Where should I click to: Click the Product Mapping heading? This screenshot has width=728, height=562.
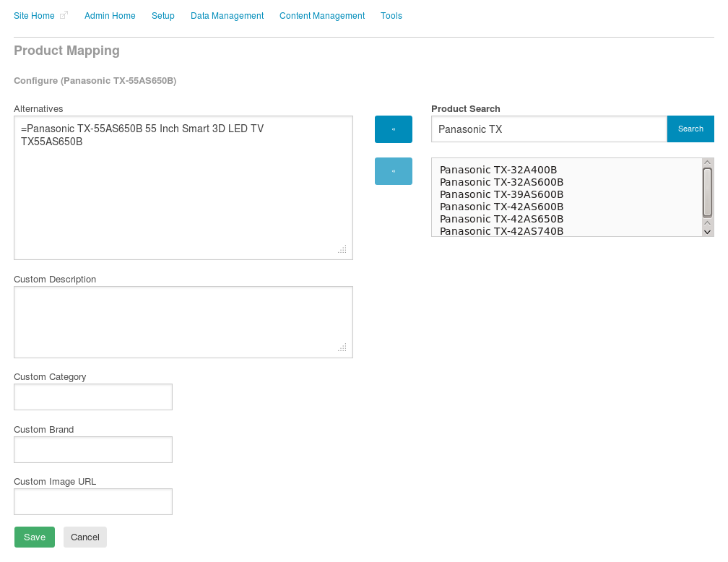[x=67, y=51]
